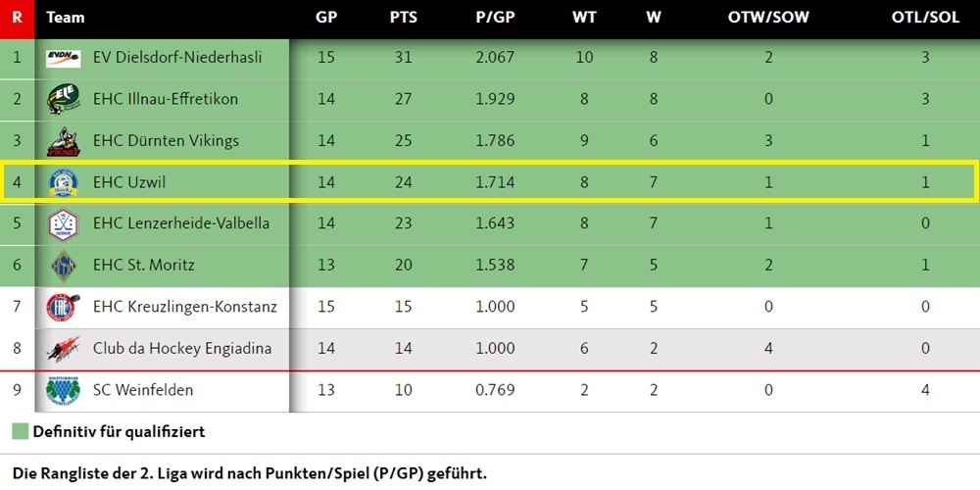Screen dimensions: 980x490
Task: Click the EHC St. Moritz logo
Action: click(x=64, y=266)
